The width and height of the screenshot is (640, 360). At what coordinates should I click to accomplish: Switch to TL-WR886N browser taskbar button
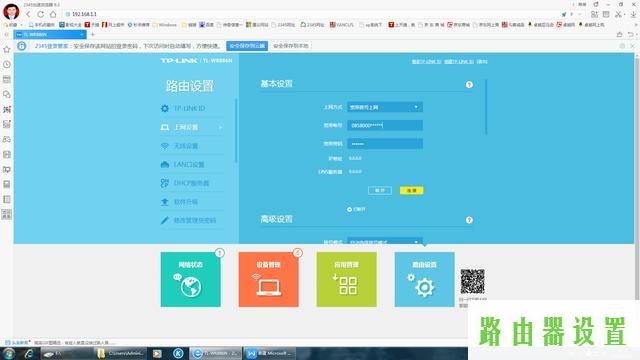click(216, 353)
